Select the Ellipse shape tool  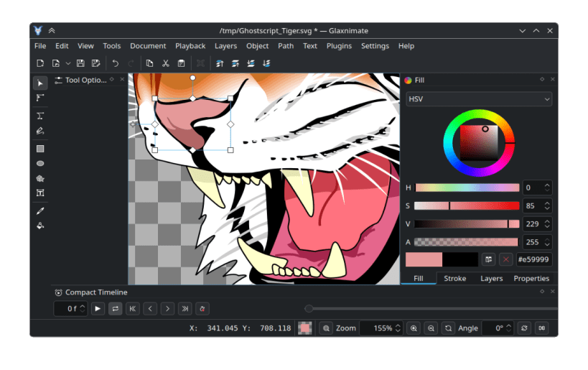[x=40, y=164]
